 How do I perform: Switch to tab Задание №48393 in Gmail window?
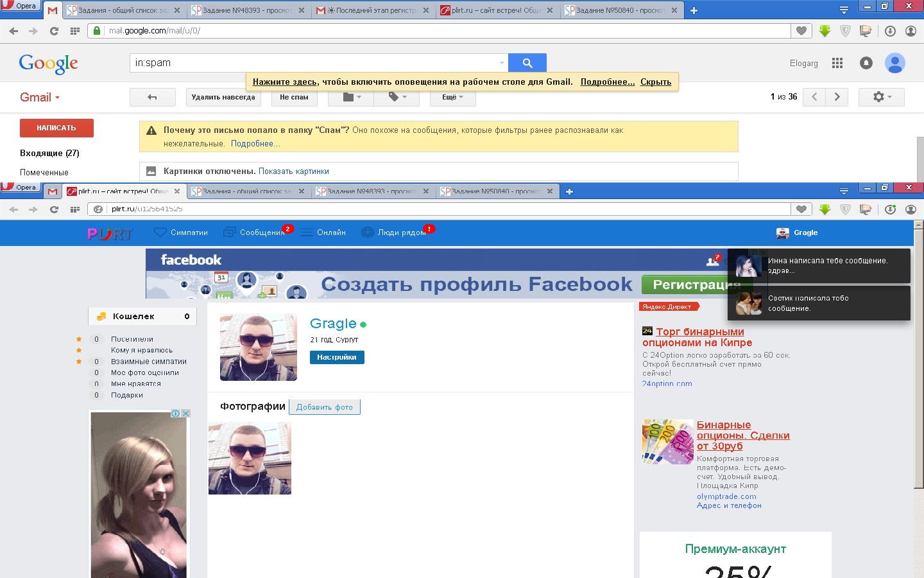(x=247, y=10)
